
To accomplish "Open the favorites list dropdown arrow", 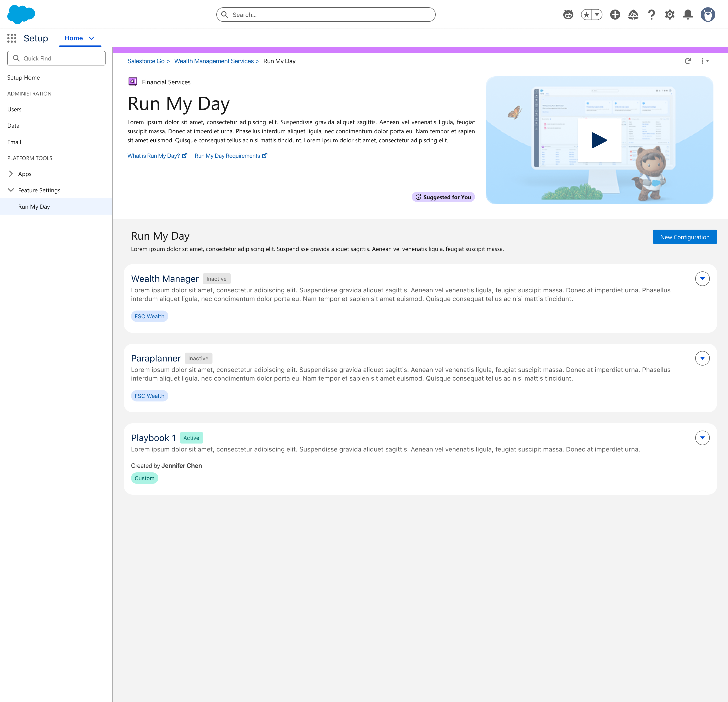I will [x=597, y=15].
